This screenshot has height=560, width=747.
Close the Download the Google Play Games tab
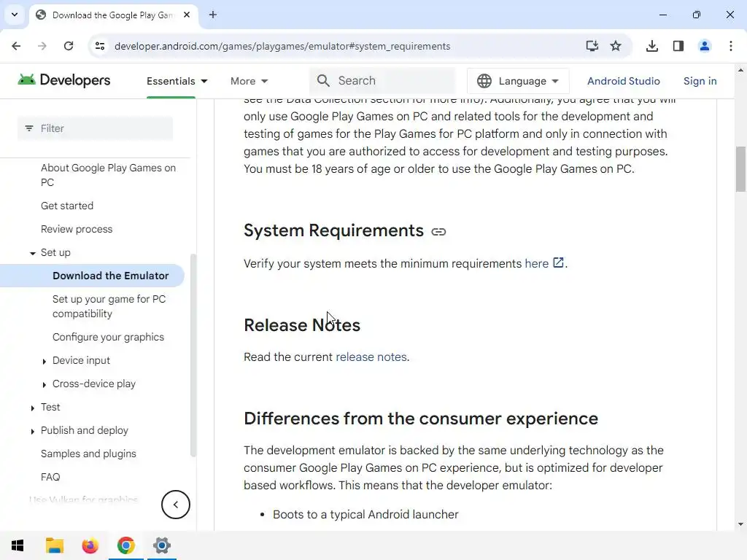point(187,15)
